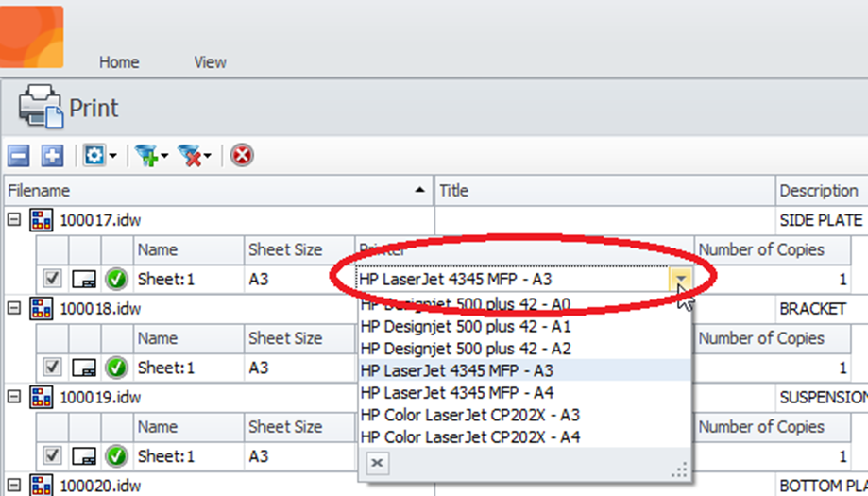The height and width of the screenshot is (496, 868).
Task: Select HP Designjet 500 plus 42 - A2
Action: click(x=525, y=349)
